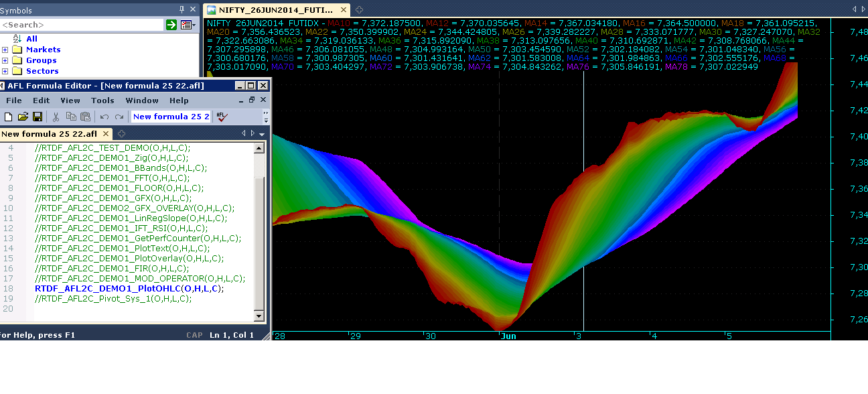Click into the symbol Search field

tap(82, 25)
